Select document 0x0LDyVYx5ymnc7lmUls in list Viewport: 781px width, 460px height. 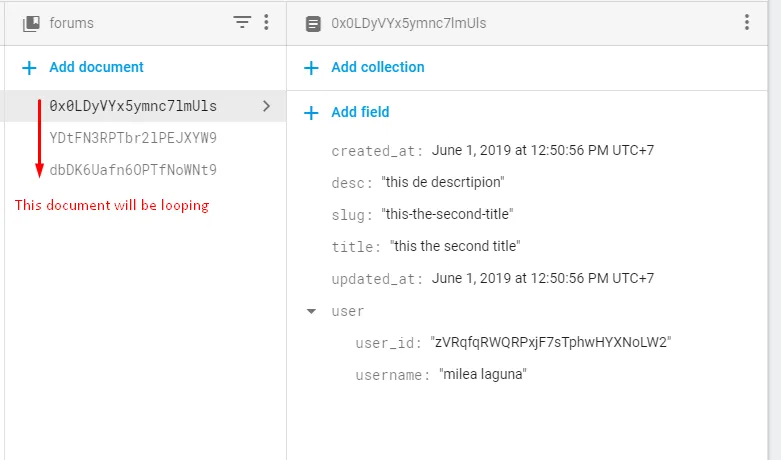tap(133, 106)
